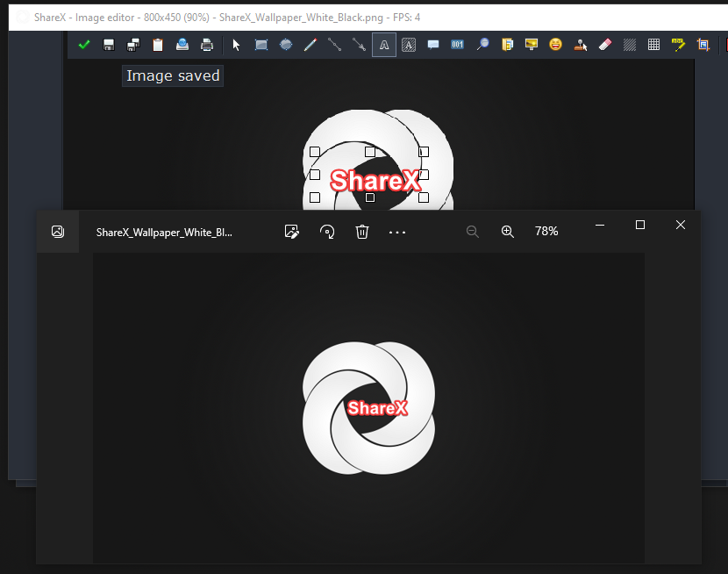Copy the image to clipboard
728x574 pixels.
click(x=158, y=45)
